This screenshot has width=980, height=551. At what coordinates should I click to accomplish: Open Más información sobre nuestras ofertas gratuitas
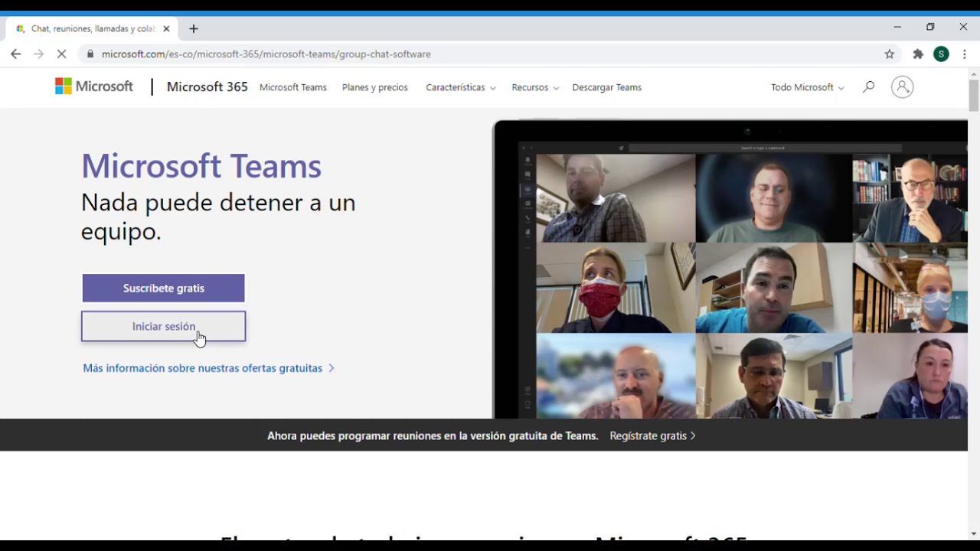pos(208,368)
